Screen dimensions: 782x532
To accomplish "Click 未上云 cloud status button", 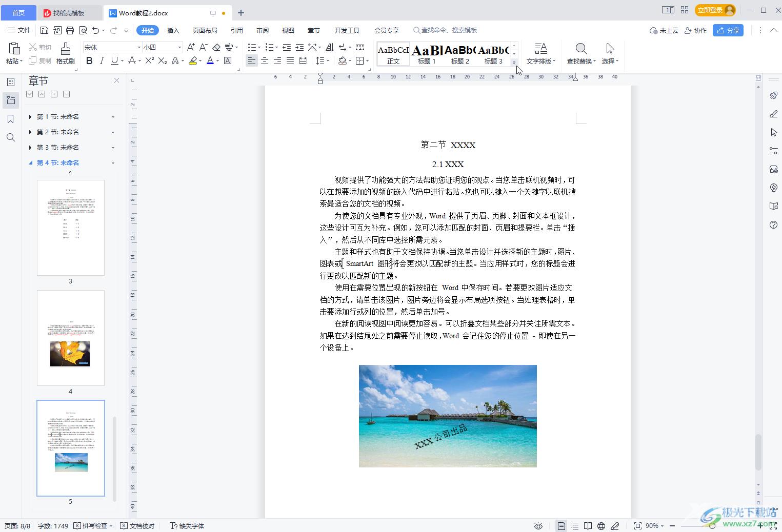I will tap(664, 30).
